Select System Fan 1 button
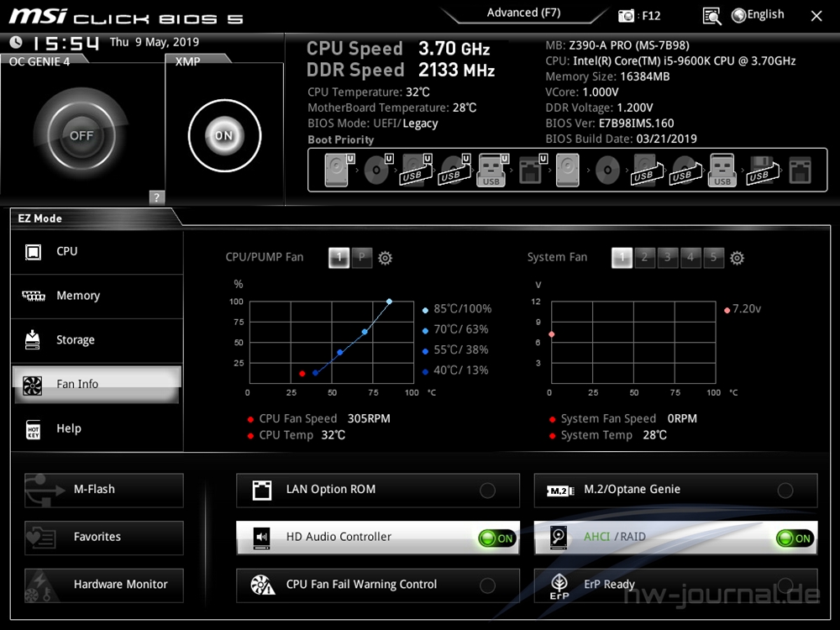 point(622,258)
